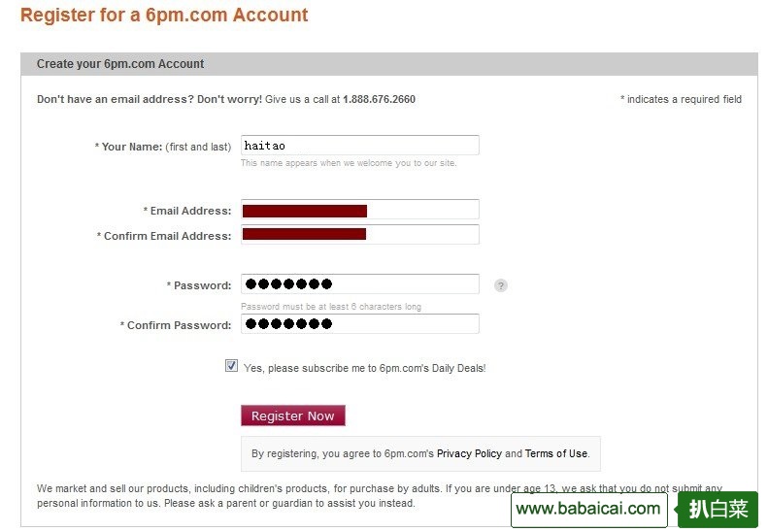Toggle the Daily Deals subscription checkbox
The width and height of the screenshot is (768, 532).
231,366
